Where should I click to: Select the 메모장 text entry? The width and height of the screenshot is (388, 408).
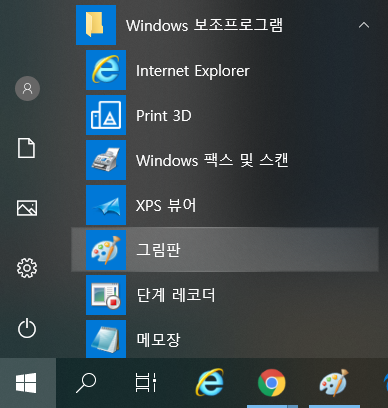pyautogui.click(x=158, y=340)
